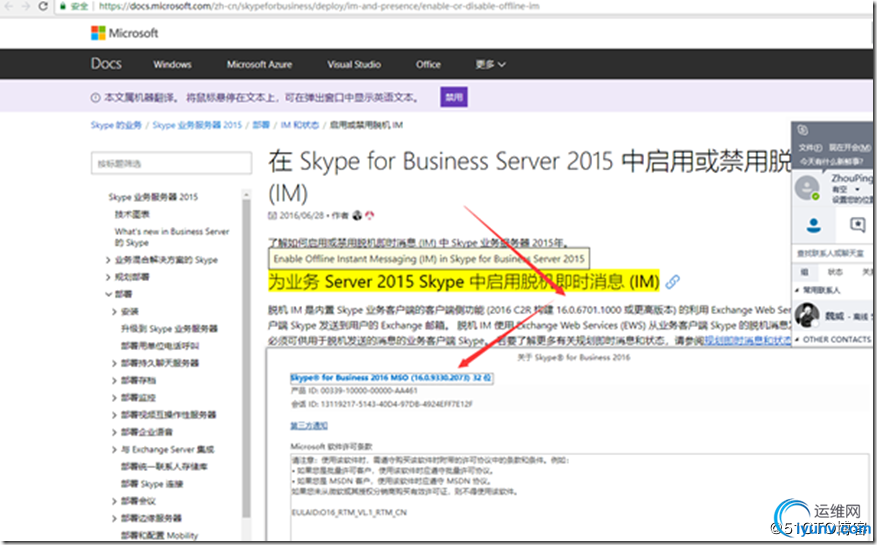The image size is (877, 545).
Task: Click the calendar icon beside 2016/06/28
Action: (x=272, y=215)
